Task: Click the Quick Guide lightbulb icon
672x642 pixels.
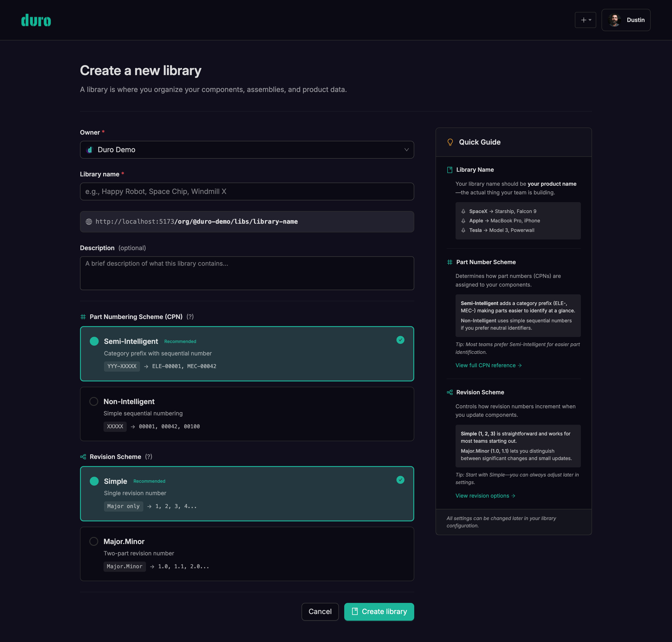Action: (x=450, y=142)
